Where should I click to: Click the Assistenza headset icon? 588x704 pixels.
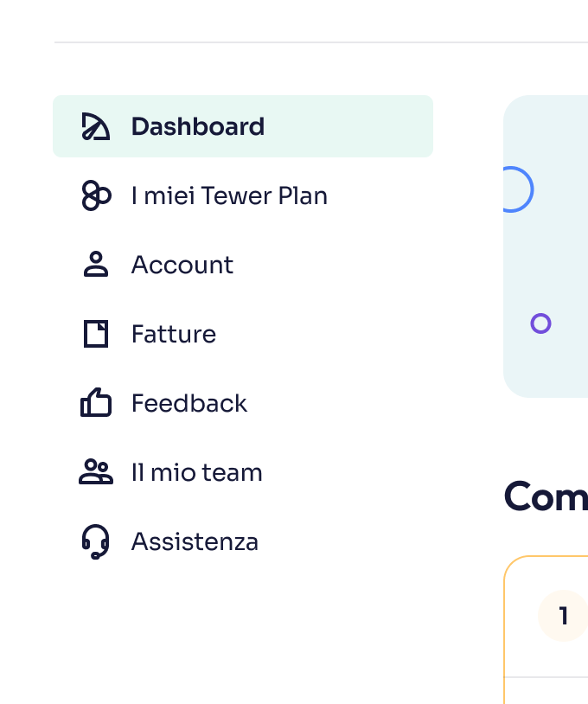click(95, 541)
